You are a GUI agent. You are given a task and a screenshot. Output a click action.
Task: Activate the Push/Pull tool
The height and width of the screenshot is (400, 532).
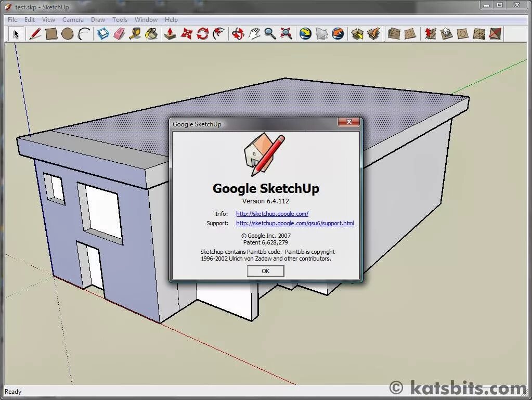point(170,34)
